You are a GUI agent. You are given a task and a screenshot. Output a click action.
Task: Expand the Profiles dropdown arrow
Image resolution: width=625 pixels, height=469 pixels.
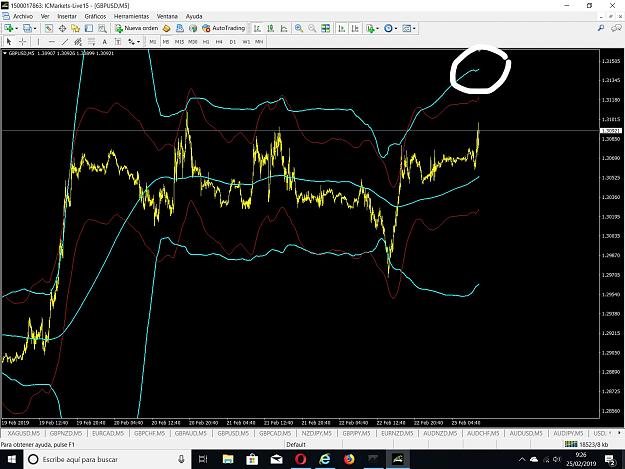click(35, 28)
